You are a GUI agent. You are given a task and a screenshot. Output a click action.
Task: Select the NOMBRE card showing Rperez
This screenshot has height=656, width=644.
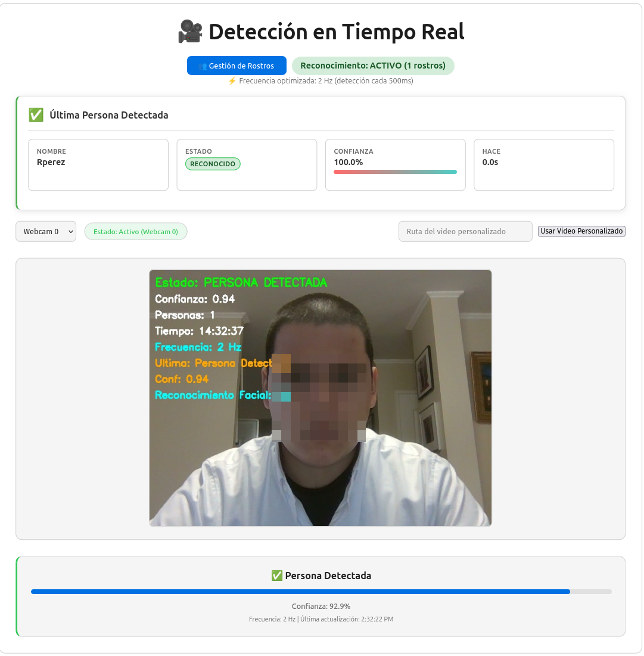click(x=98, y=164)
